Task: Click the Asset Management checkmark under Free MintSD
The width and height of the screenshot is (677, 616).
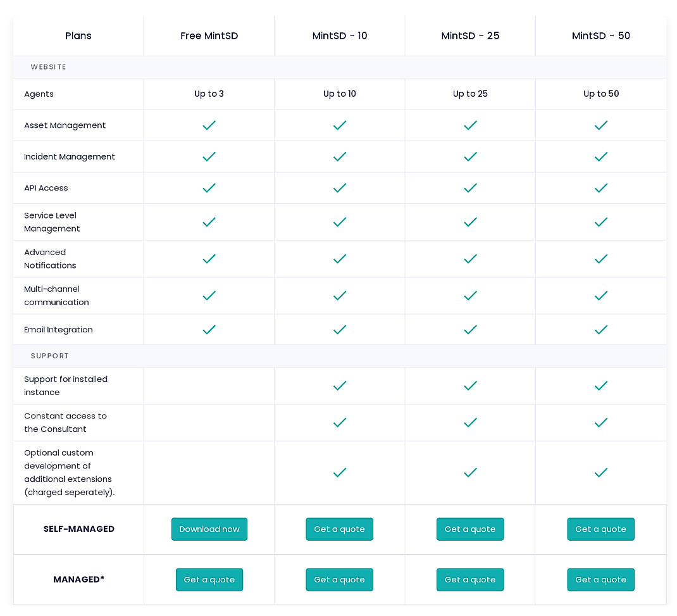Action: coord(209,125)
